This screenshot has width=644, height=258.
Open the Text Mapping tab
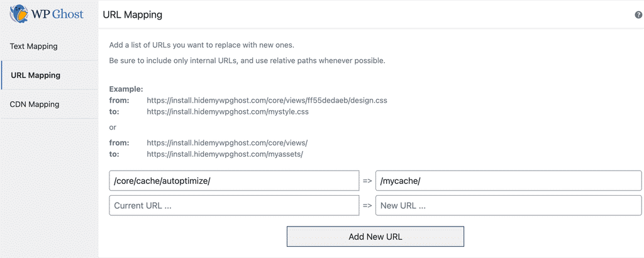point(49,47)
